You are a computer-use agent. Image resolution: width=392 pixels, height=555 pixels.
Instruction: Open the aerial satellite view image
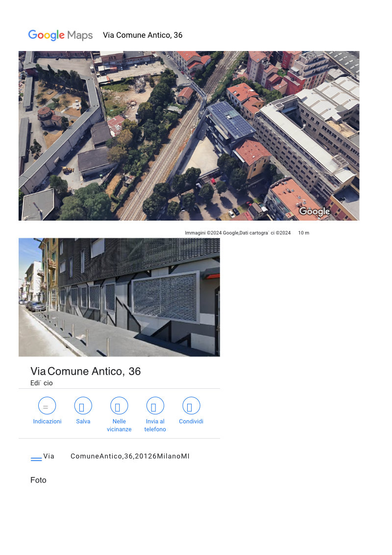(x=189, y=136)
